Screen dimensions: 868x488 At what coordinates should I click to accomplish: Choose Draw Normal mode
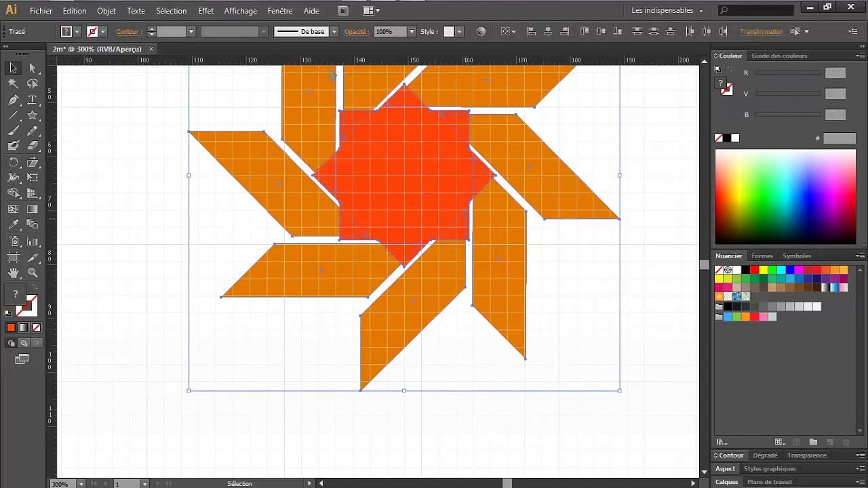(11, 343)
